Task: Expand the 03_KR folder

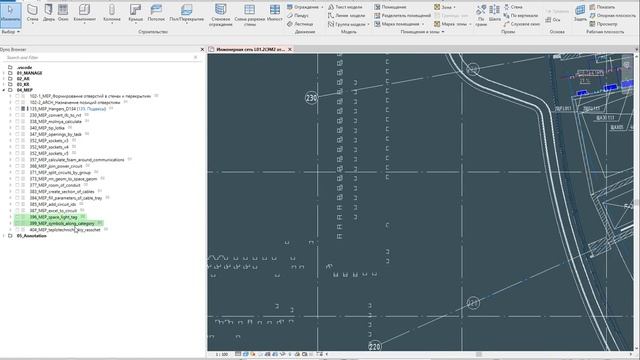Action: click(x=4, y=84)
